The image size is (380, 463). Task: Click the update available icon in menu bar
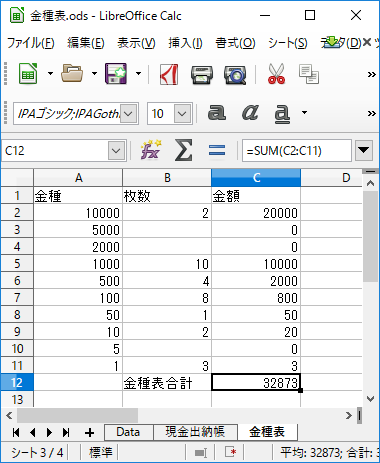pyautogui.click(x=332, y=42)
